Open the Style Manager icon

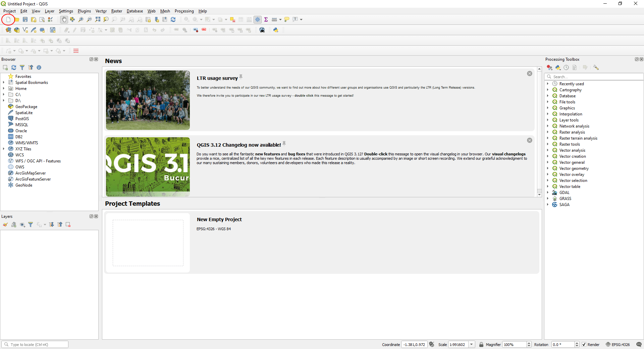pos(50,19)
